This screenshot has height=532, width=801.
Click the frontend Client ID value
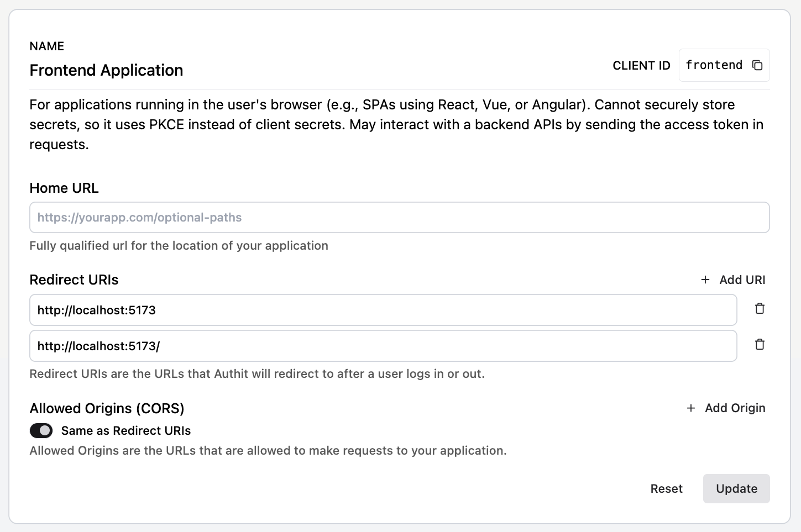[714, 65]
